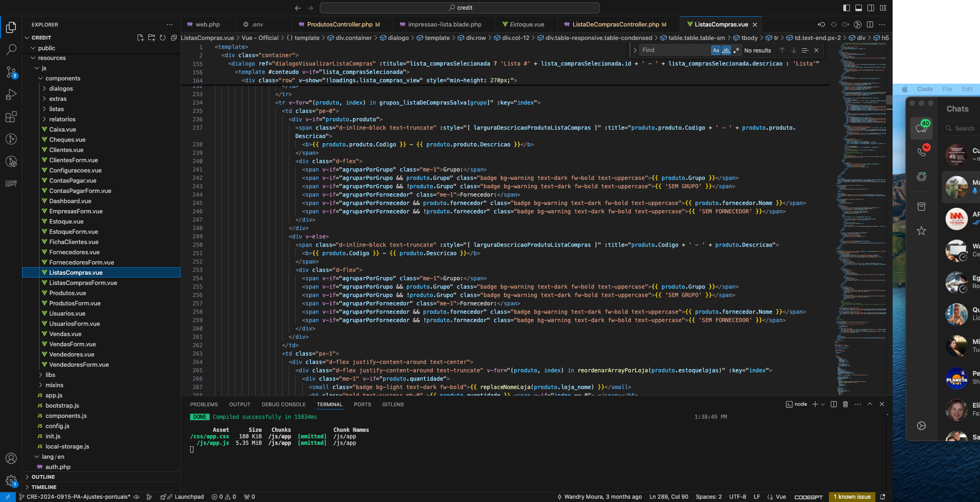This screenshot has height=502, width=980.
Task: Expand the dialogos folder
Action: [61, 89]
